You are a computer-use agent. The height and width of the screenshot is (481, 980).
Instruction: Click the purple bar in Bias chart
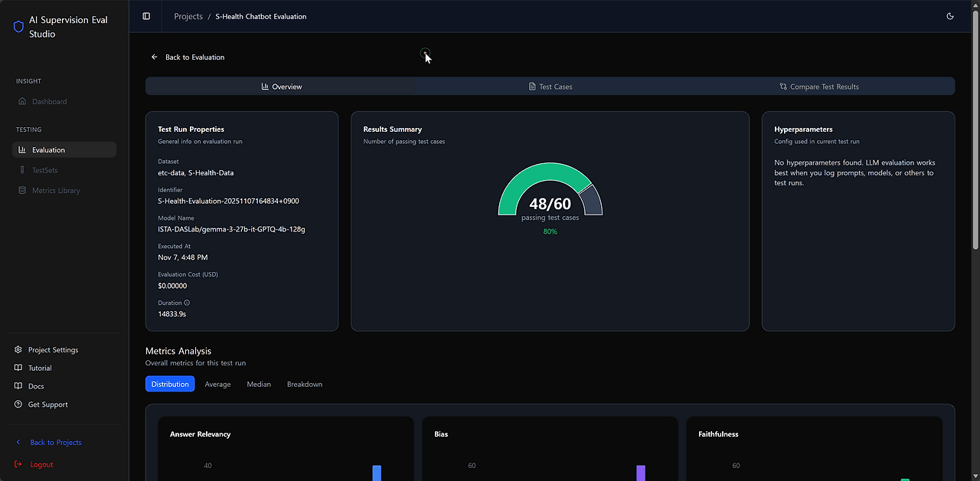tap(641, 473)
